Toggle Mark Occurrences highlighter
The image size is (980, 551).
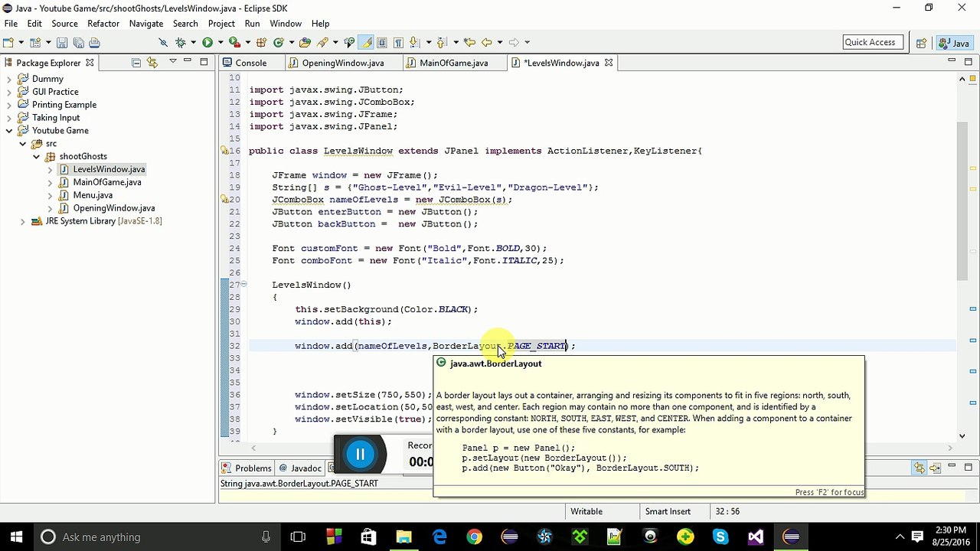coord(366,42)
